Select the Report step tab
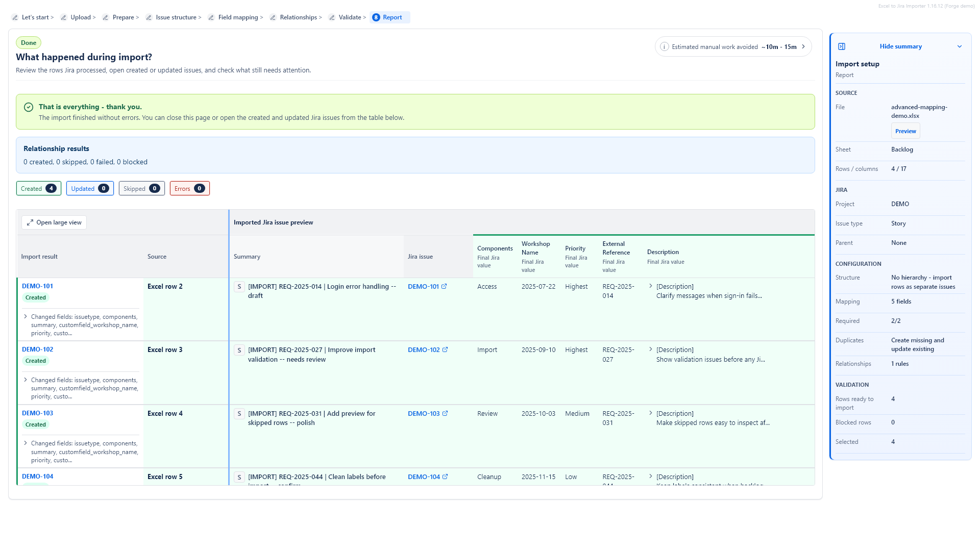Screen dimensions: 980x551 [390, 17]
